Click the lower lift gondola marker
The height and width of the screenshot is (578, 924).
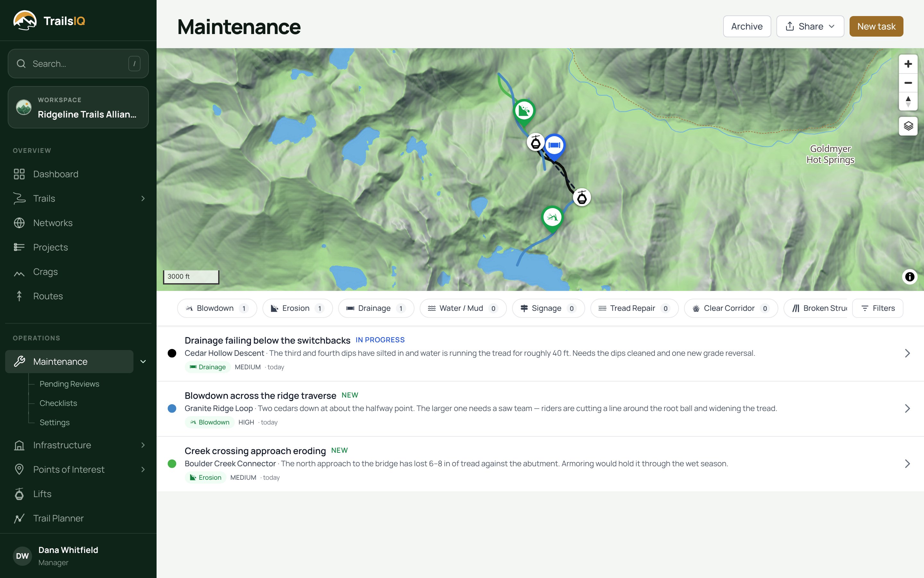[581, 197]
